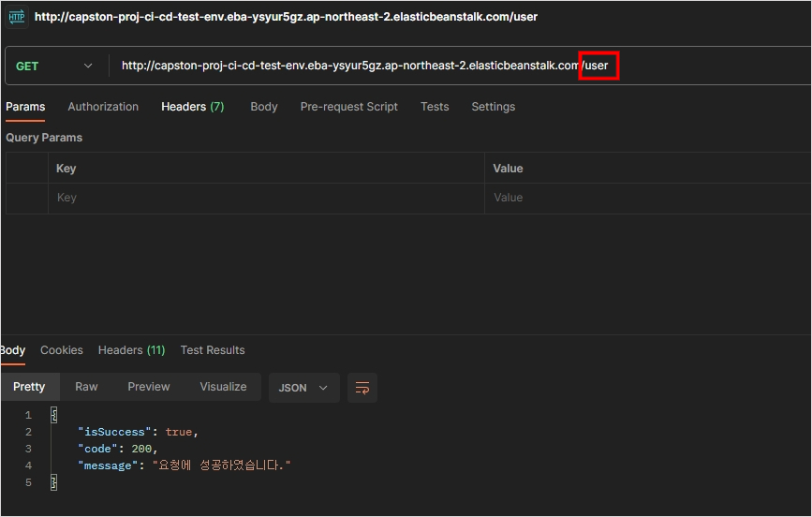
Task: Select the Pretty view button
Action: pos(30,387)
